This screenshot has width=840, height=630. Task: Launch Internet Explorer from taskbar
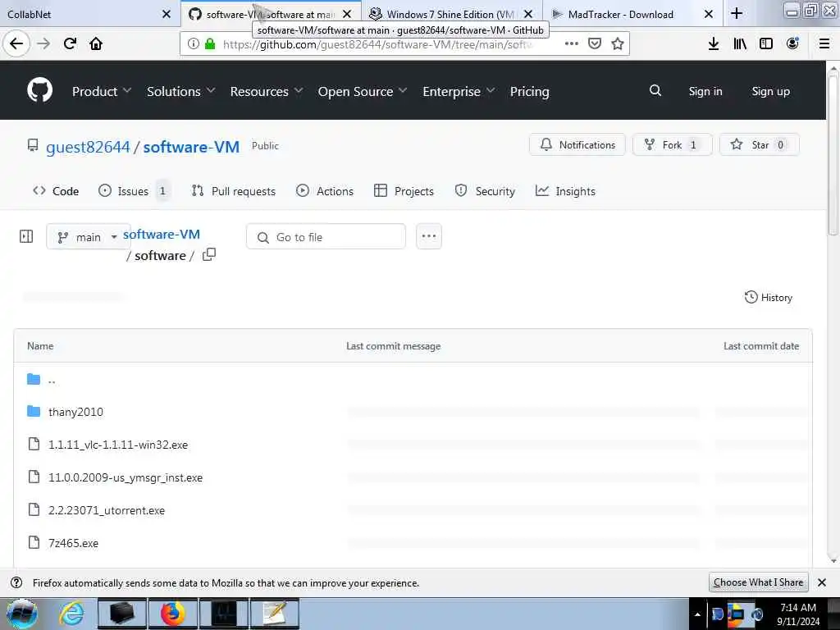[71, 614]
